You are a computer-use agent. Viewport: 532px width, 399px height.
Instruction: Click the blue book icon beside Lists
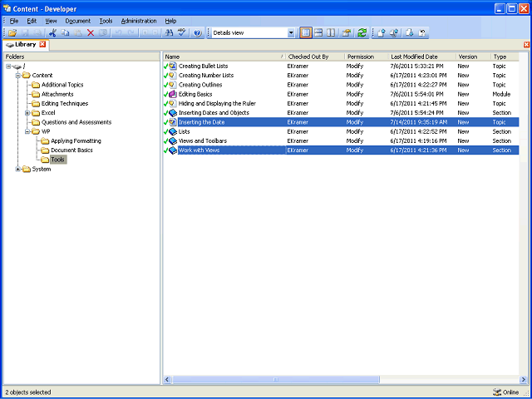click(173, 131)
